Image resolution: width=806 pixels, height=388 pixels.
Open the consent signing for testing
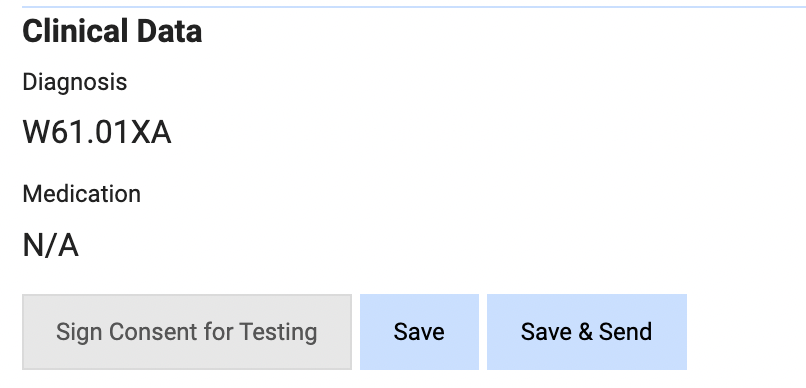(187, 331)
